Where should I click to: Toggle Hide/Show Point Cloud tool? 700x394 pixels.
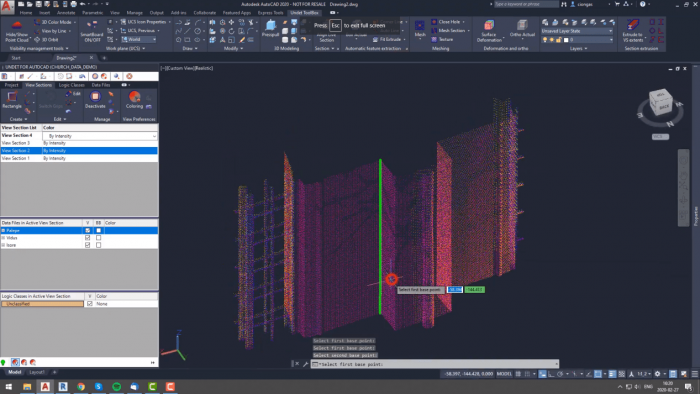pyautogui.click(x=17, y=31)
